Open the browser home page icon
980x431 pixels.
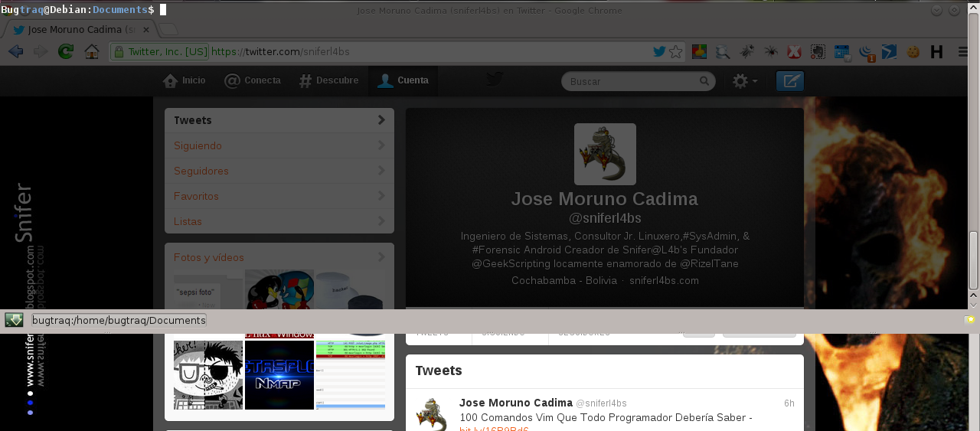(x=92, y=51)
